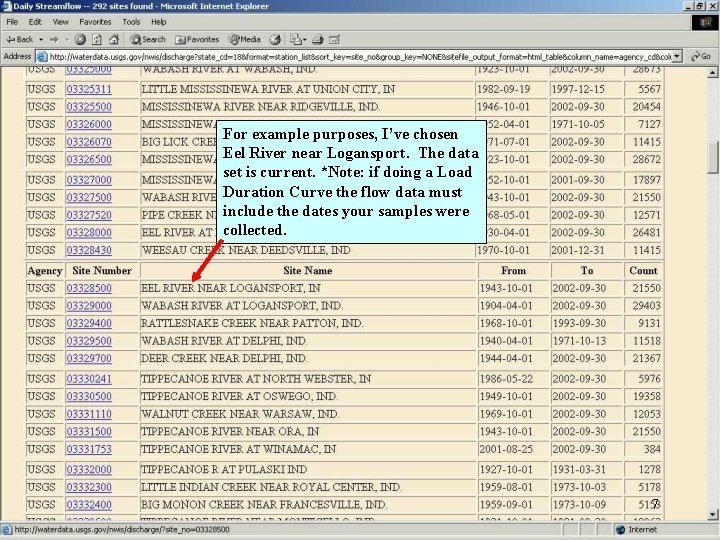Click the Forward arrow button

coord(54,39)
